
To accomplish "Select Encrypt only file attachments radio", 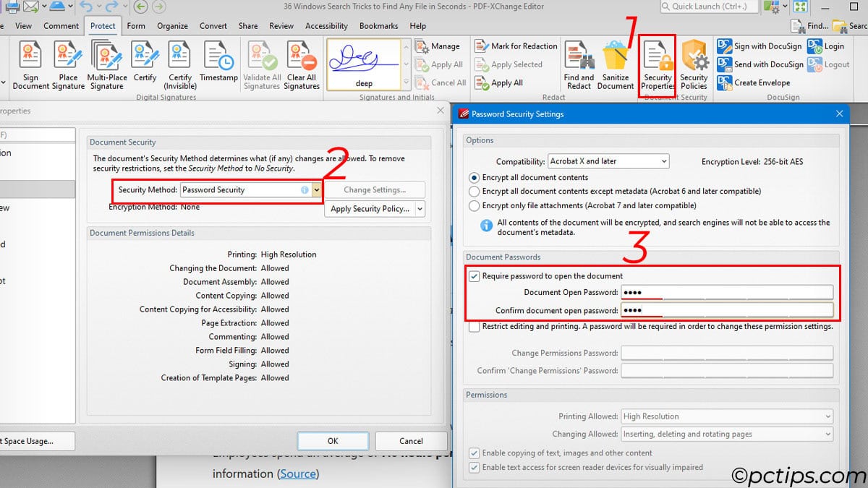I will click(x=475, y=205).
